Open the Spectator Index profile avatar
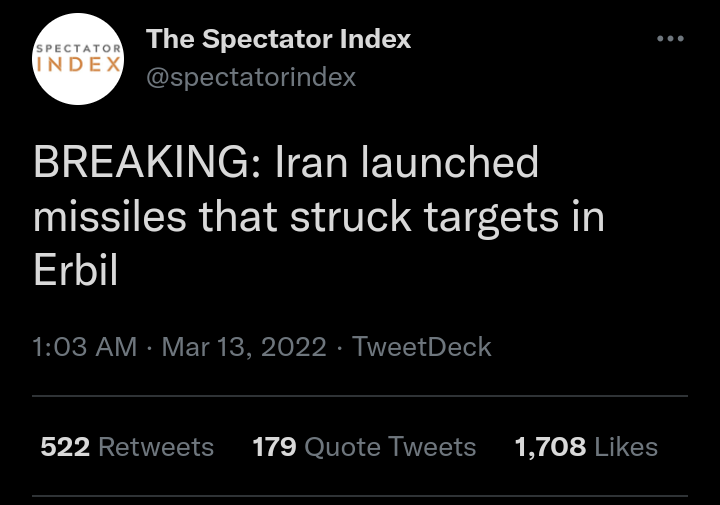Image resolution: width=720 pixels, height=505 pixels. coord(79,60)
